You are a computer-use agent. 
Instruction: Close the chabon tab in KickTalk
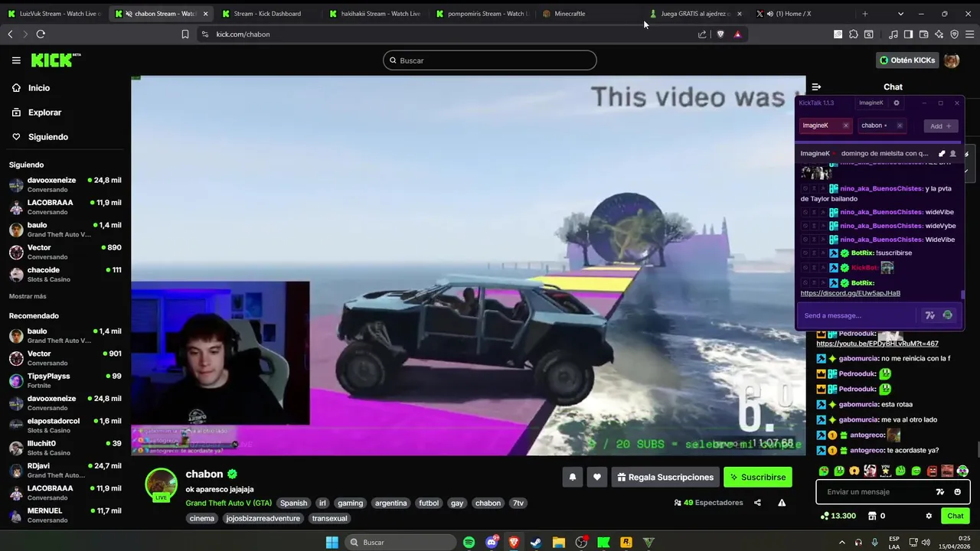tap(900, 126)
